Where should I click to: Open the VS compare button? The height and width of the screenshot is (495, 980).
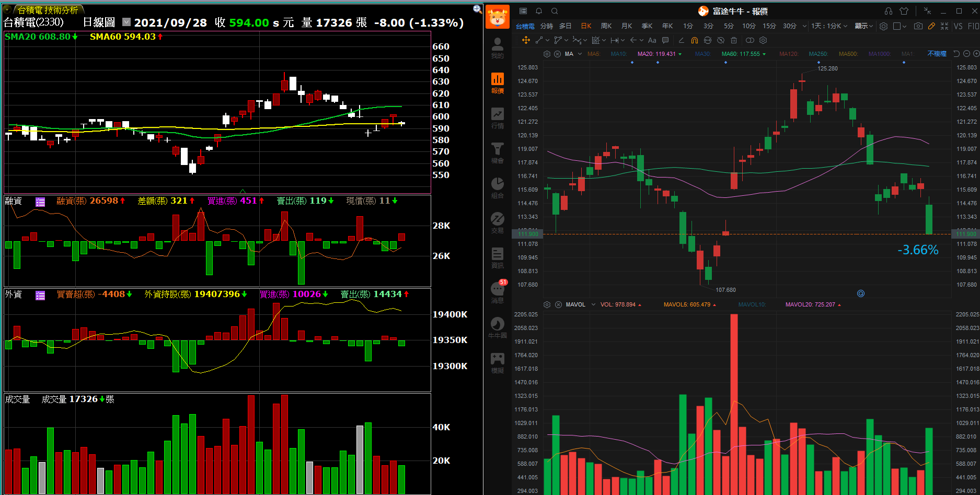click(x=958, y=26)
